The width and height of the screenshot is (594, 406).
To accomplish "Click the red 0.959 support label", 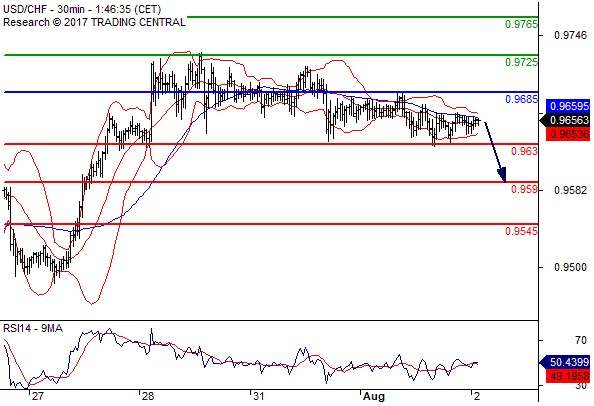I will 524,189.
